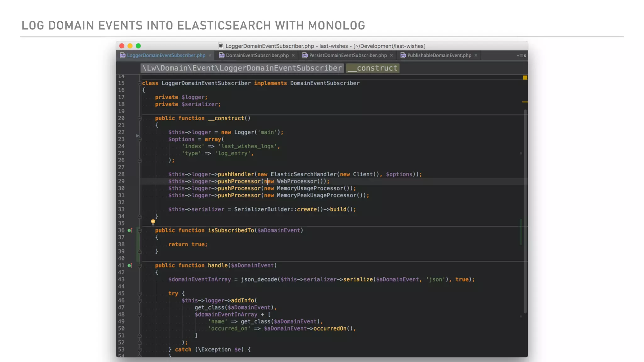Collapse the class fold on line 15
The height and width of the screenshot is (362, 644).
(x=139, y=84)
